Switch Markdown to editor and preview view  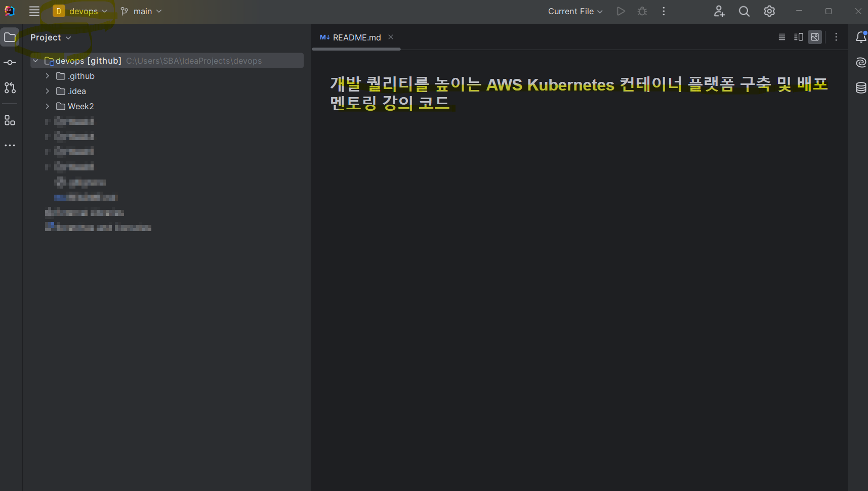coord(799,37)
